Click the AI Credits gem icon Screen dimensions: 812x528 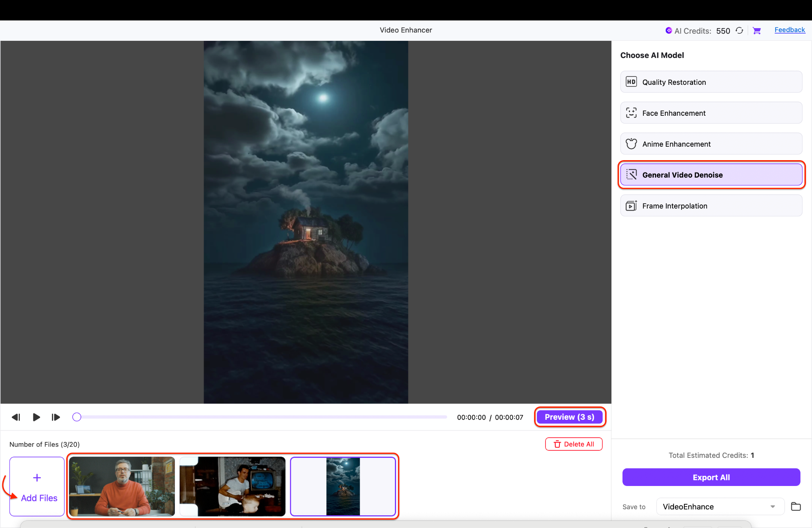(668, 31)
